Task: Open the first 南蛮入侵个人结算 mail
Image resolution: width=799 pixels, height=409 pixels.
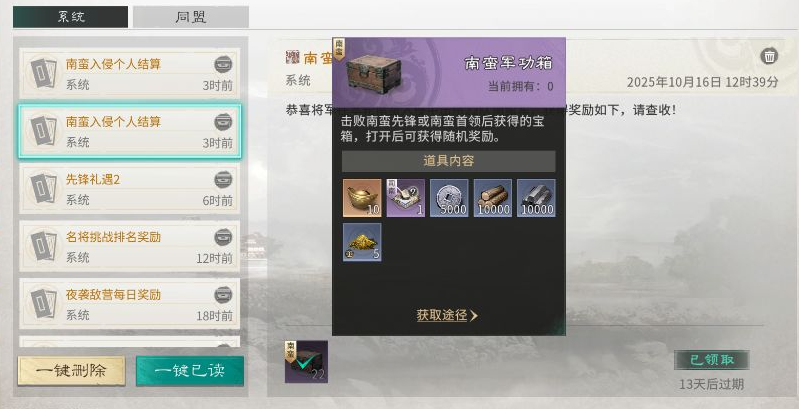Action: tap(129, 73)
